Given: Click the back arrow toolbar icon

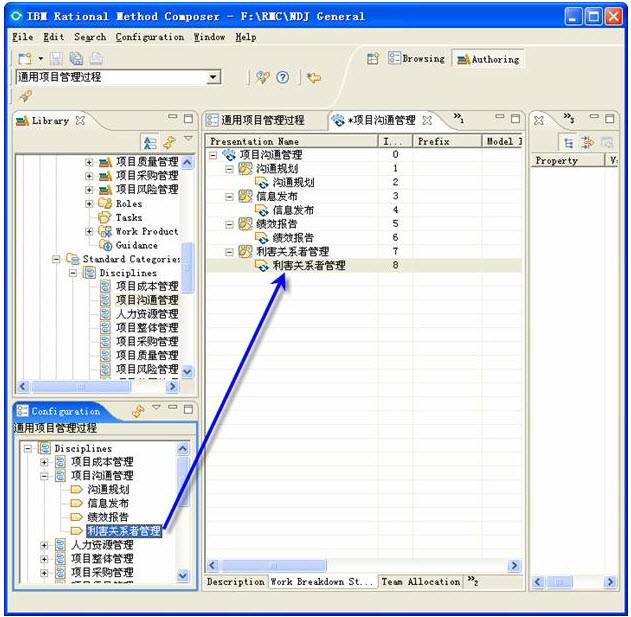Looking at the screenshot, I should click(314, 77).
